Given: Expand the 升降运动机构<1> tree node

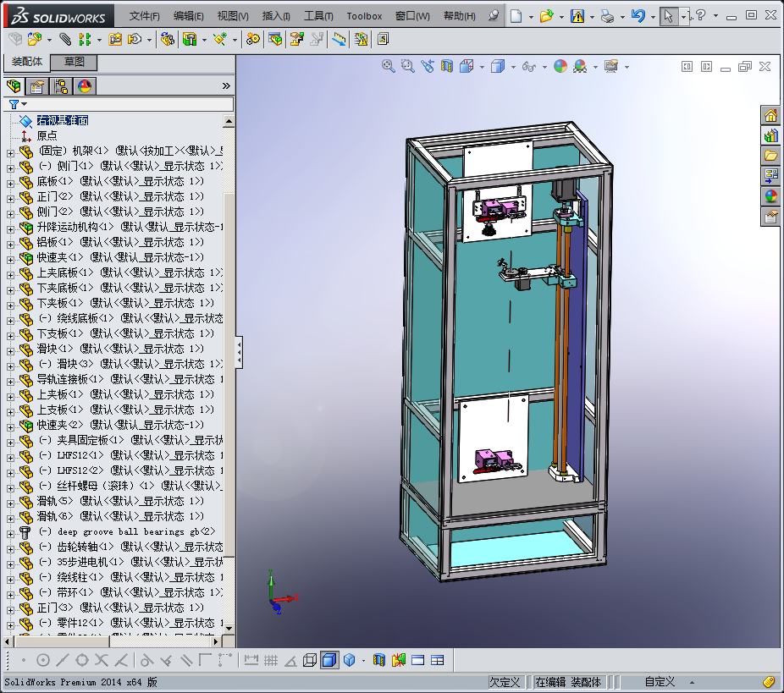Looking at the screenshot, I should 10,229.
